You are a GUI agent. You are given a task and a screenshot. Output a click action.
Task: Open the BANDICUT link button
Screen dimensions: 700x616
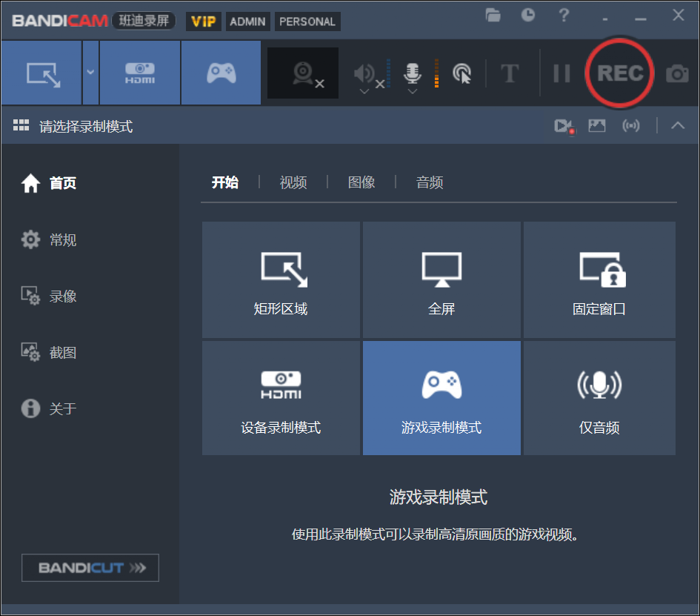90,568
